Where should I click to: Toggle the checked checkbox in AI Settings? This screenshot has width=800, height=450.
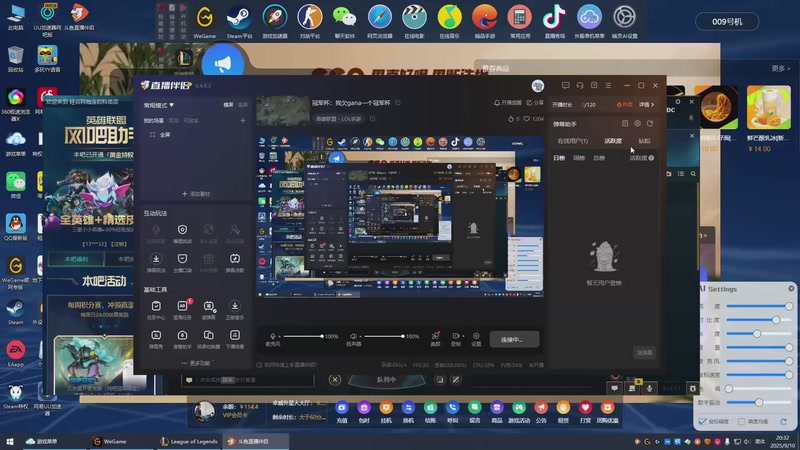point(703,421)
